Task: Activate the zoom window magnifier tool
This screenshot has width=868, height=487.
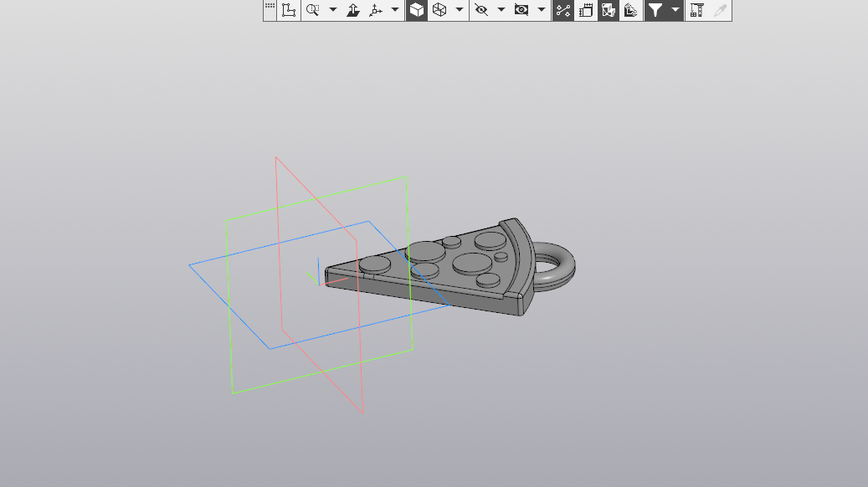Action: [313, 10]
